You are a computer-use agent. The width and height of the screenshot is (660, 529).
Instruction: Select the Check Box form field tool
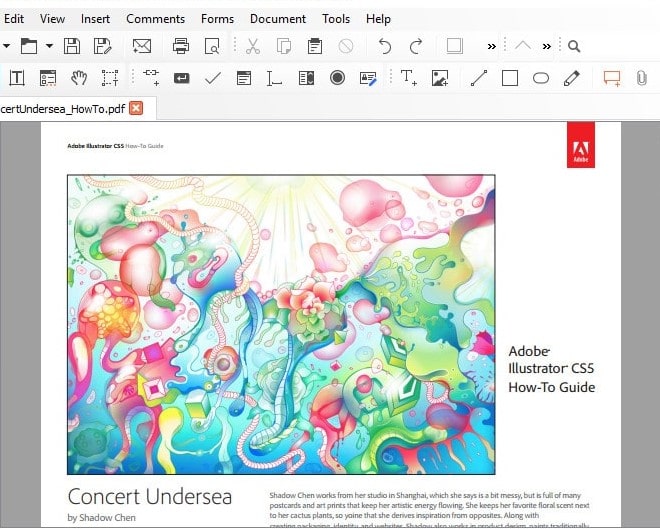click(x=213, y=78)
